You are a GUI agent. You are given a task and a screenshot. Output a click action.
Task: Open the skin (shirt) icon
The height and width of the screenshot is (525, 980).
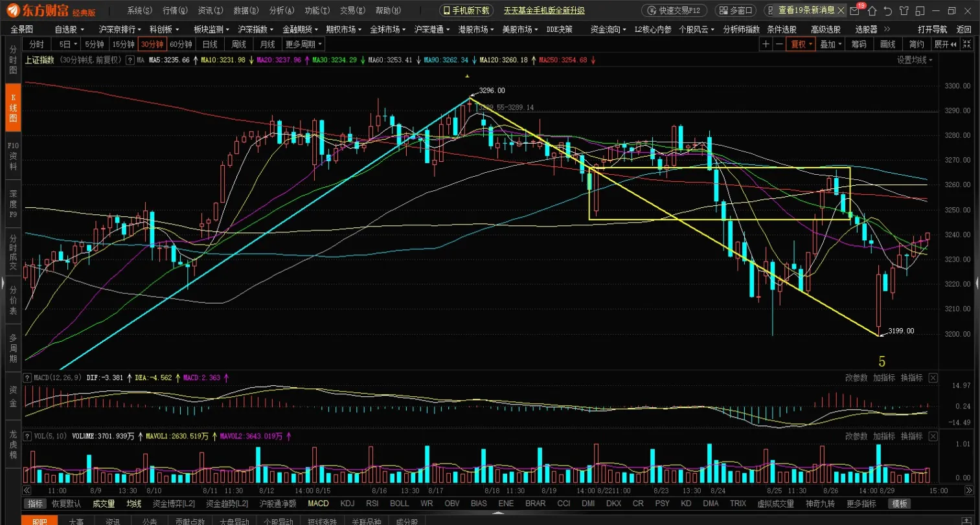tap(903, 10)
